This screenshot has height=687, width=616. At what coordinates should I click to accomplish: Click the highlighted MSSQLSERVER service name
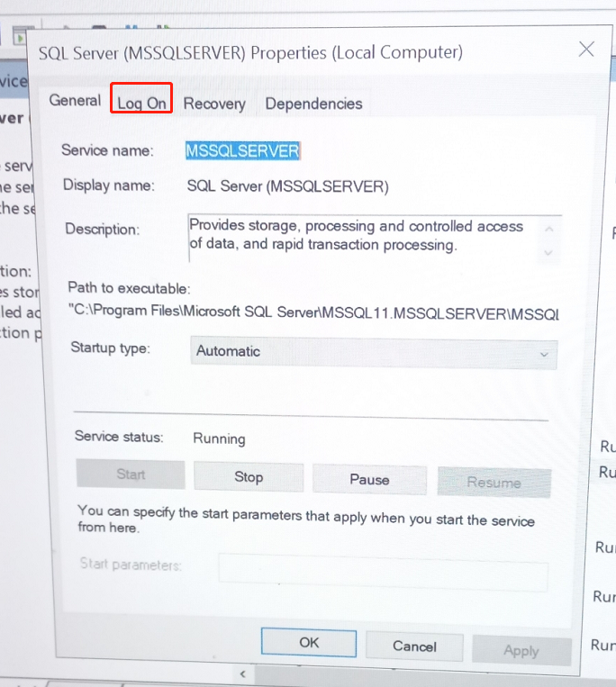click(x=243, y=150)
